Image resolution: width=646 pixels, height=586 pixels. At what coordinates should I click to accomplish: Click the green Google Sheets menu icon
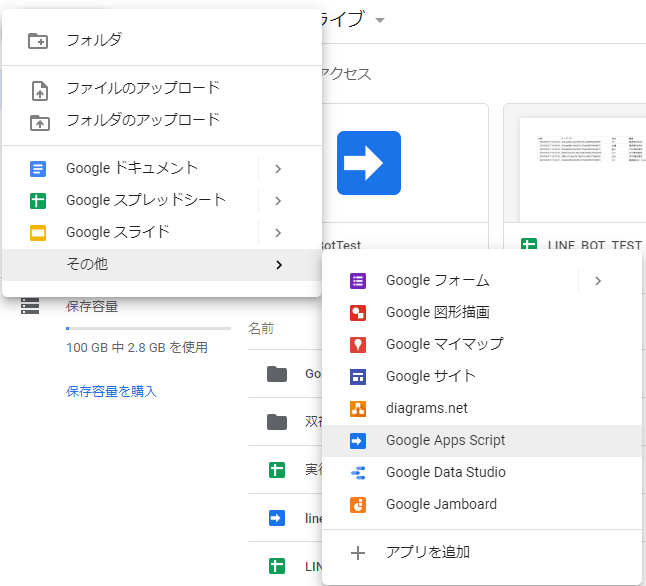38,201
